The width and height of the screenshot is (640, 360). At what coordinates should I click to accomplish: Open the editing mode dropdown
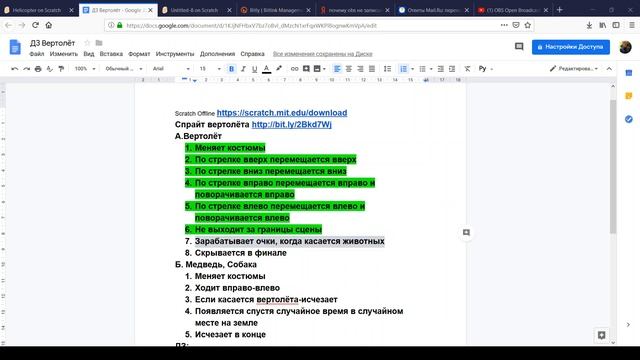573,69
